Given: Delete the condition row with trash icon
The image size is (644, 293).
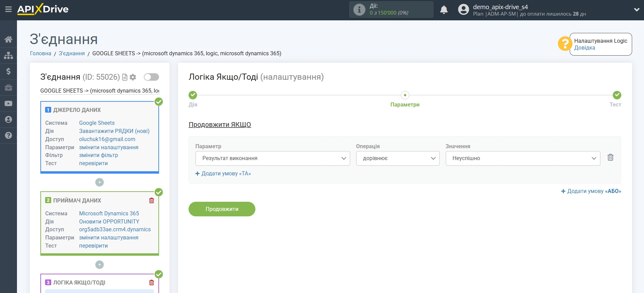Looking at the screenshot, I should [610, 157].
